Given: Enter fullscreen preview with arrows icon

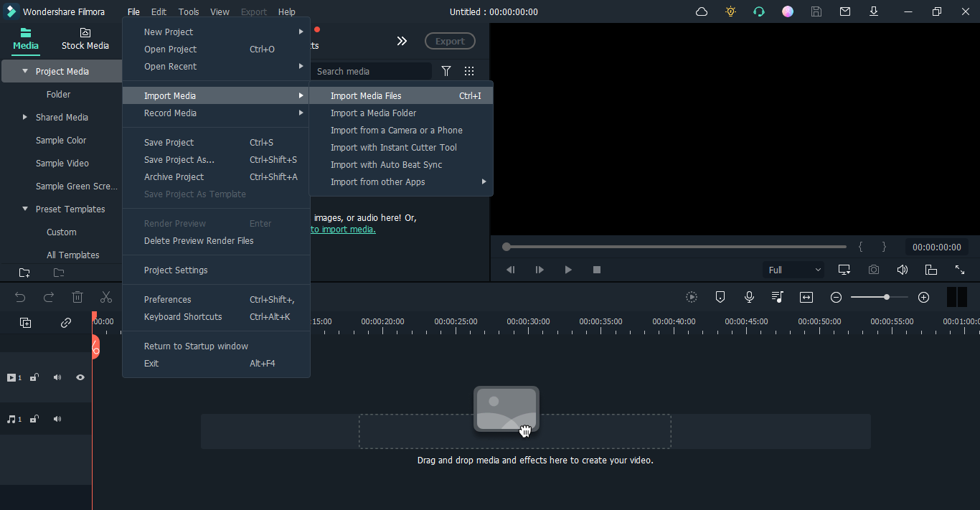Looking at the screenshot, I should [960, 270].
